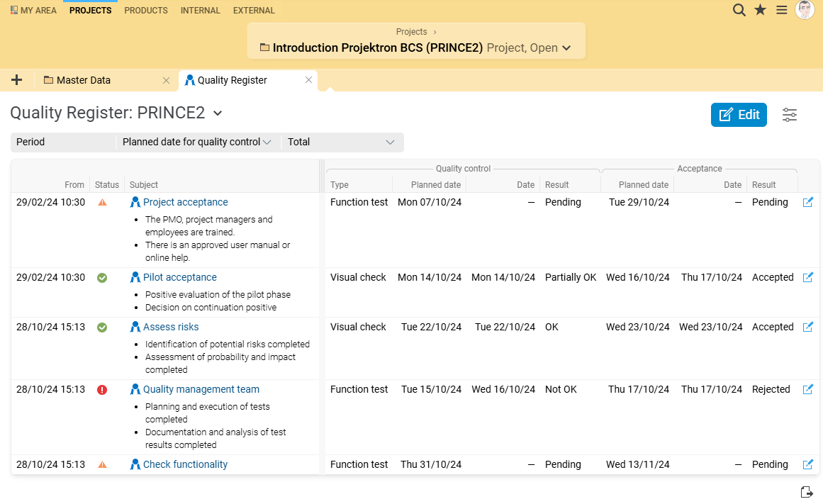Image resolution: width=823 pixels, height=504 pixels.
Task: Click the MY AREA grid icon
Action: pyautogui.click(x=14, y=10)
